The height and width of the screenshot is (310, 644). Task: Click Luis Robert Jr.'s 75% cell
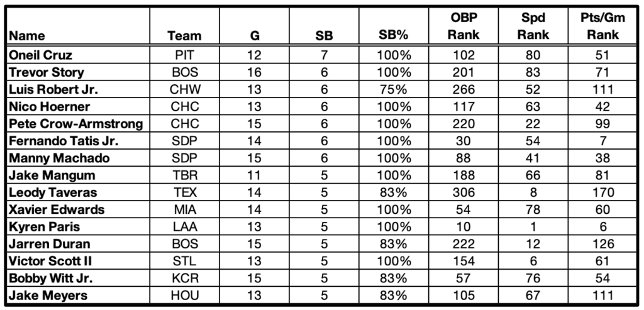click(x=394, y=89)
